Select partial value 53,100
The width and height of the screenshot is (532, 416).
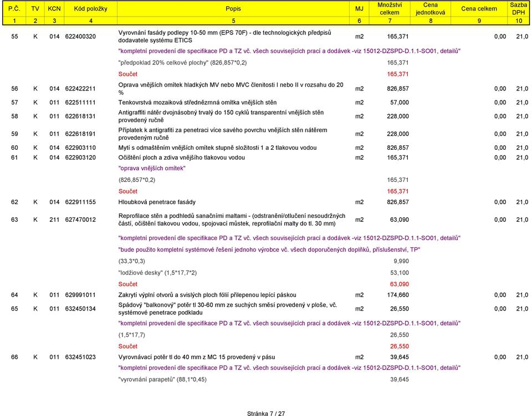[400, 273]
